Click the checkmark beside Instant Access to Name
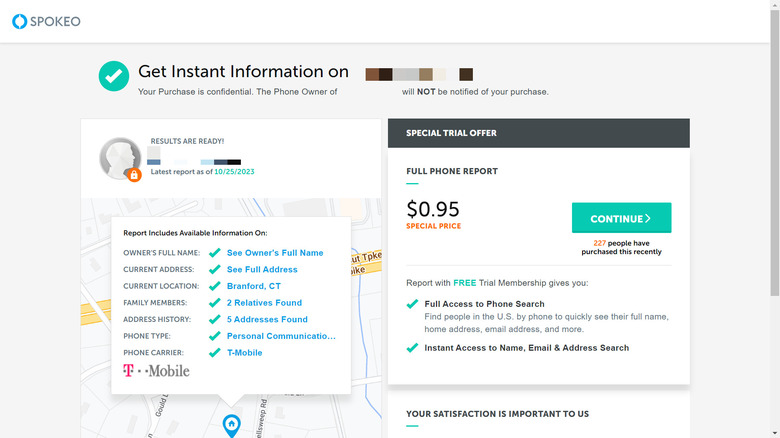 click(x=412, y=348)
